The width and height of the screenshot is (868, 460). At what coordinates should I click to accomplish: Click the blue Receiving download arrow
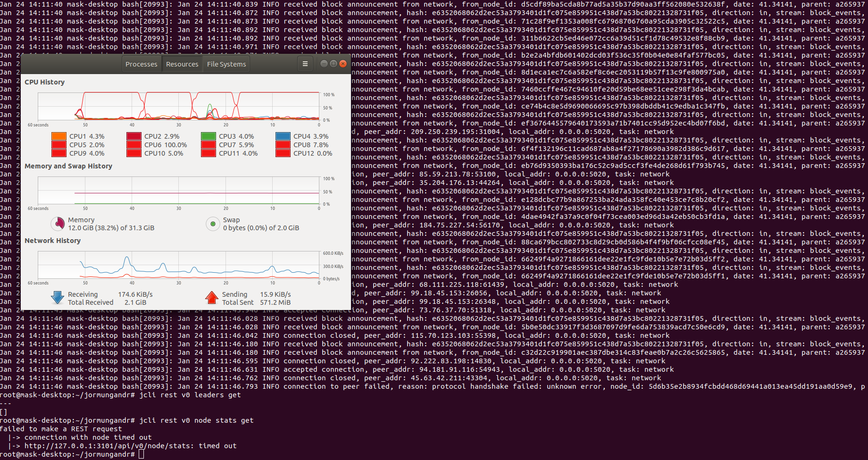tap(57, 297)
